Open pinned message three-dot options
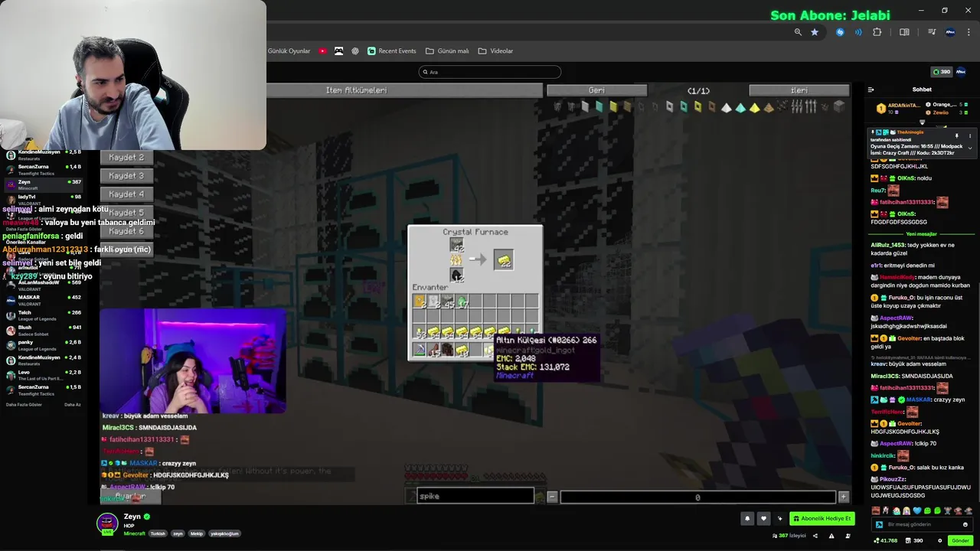 click(x=970, y=136)
